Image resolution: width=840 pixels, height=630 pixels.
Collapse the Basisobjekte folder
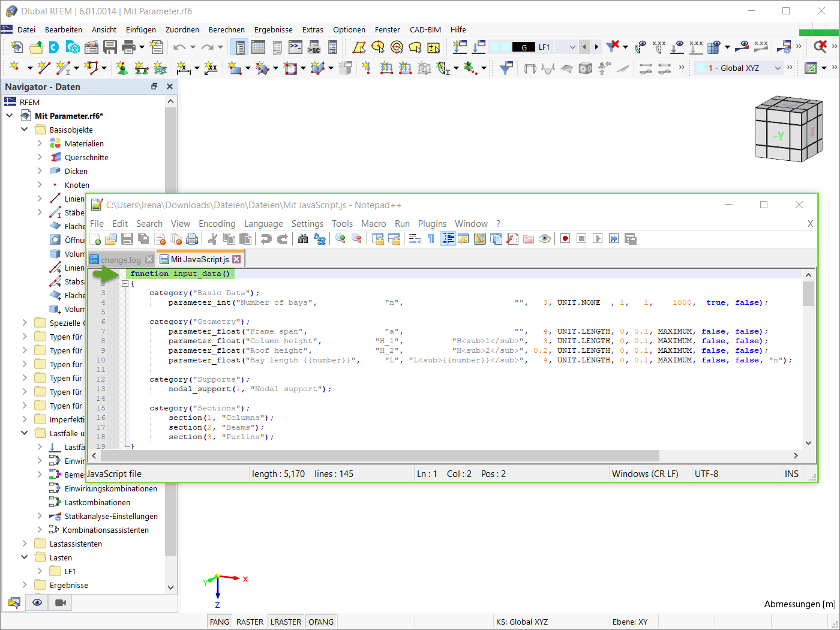[25, 129]
